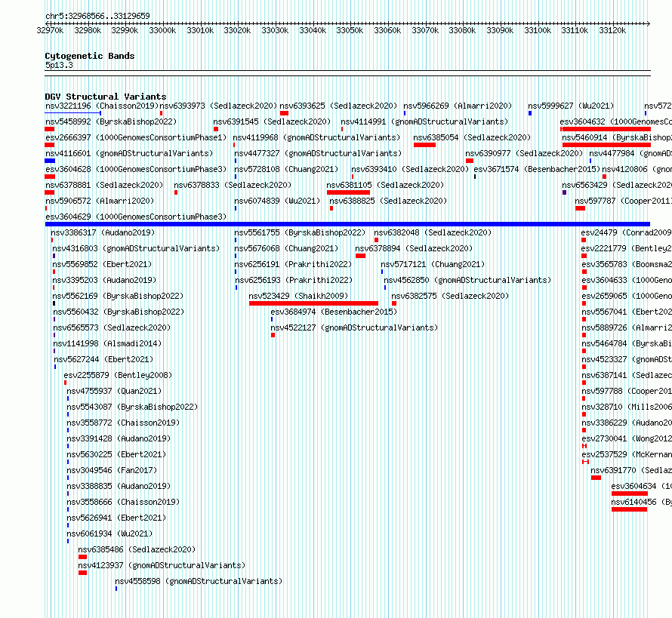The height and width of the screenshot is (618, 672).
Task: Click the red bar under nsv6140456
Action: (629, 509)
